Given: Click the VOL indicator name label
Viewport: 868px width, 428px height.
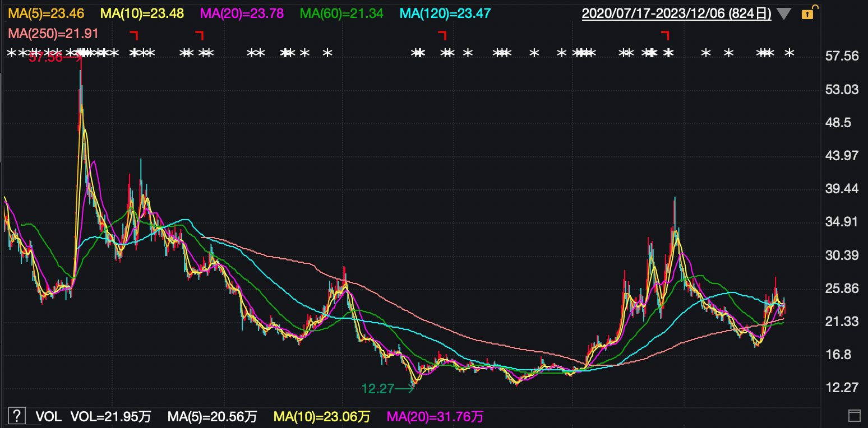Looking at the screenshot, I should (x=49, y=417).
